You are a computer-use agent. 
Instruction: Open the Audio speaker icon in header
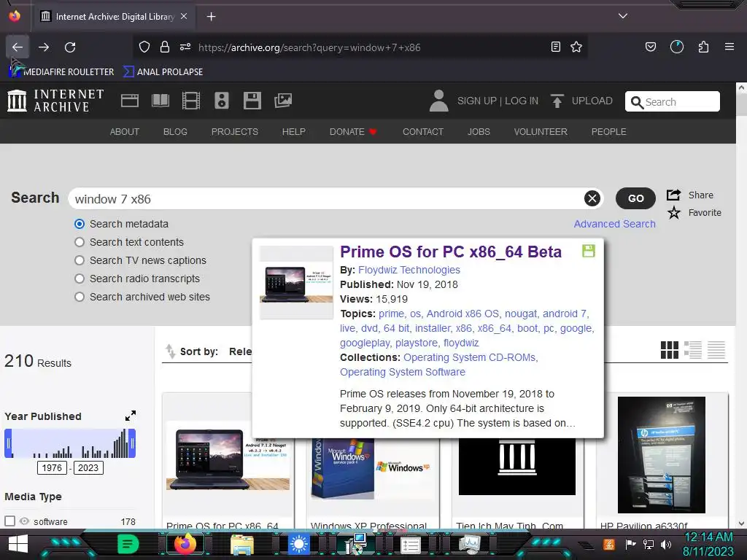click(x=222, y=101)
